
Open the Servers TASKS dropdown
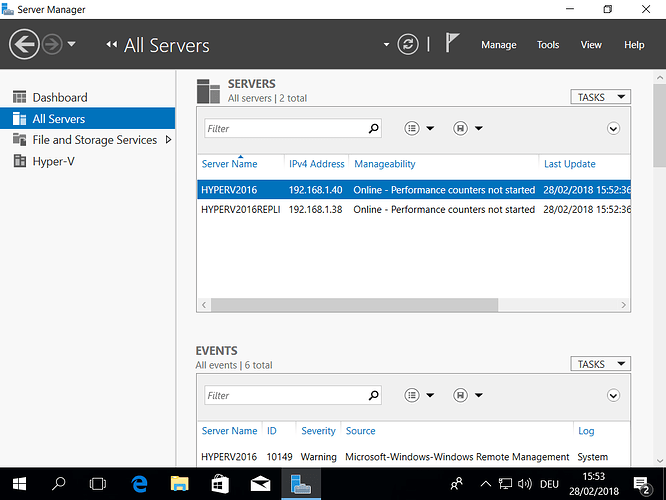point(600,97)
